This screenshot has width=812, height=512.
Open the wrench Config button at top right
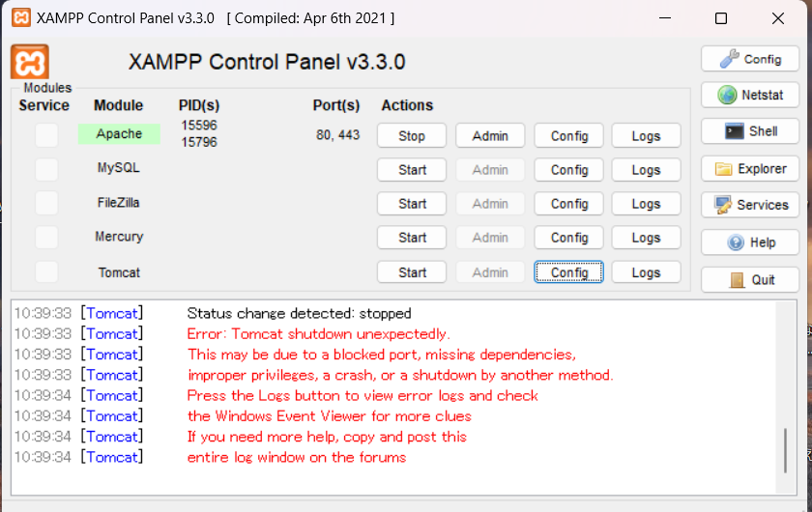coord(750,59)
